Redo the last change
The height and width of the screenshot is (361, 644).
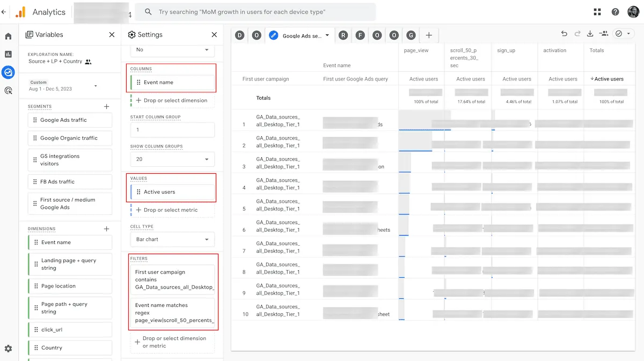coord(577,33)
